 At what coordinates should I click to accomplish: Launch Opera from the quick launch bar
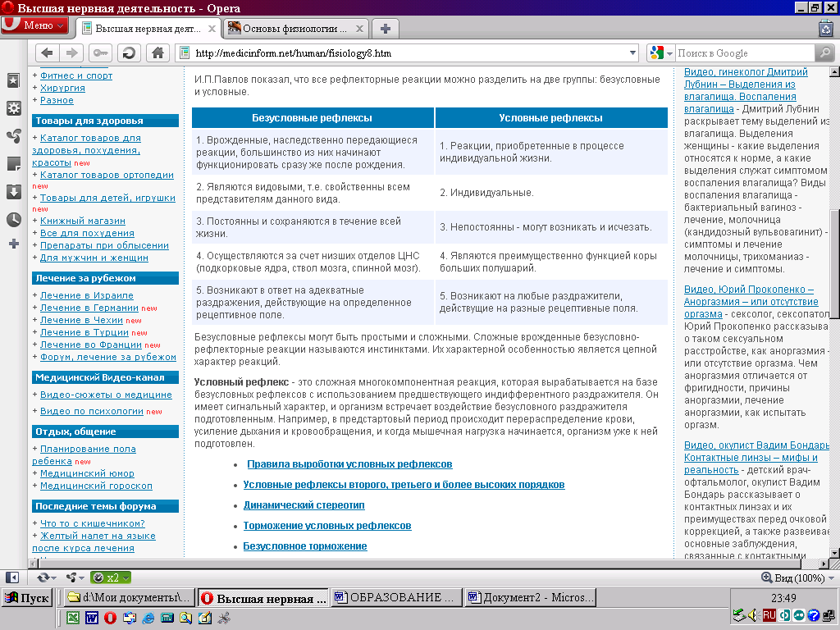[x=111, y=618]
